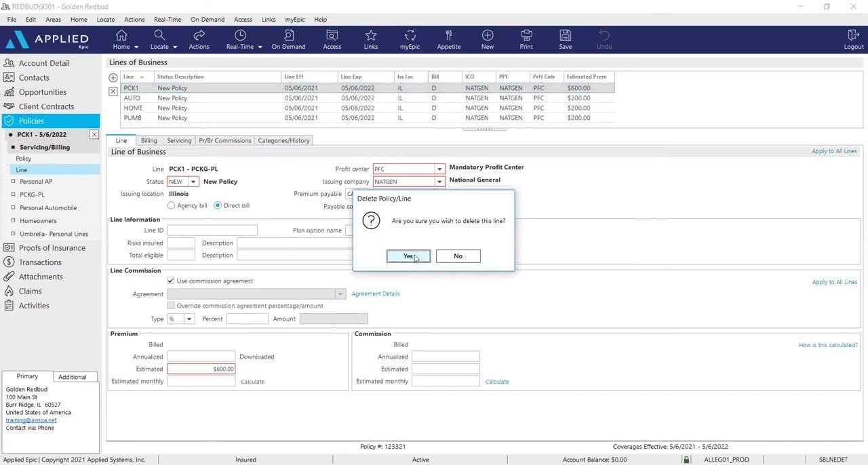Click the commission Percent input field

pyautogui.click(x=247, y=319)
